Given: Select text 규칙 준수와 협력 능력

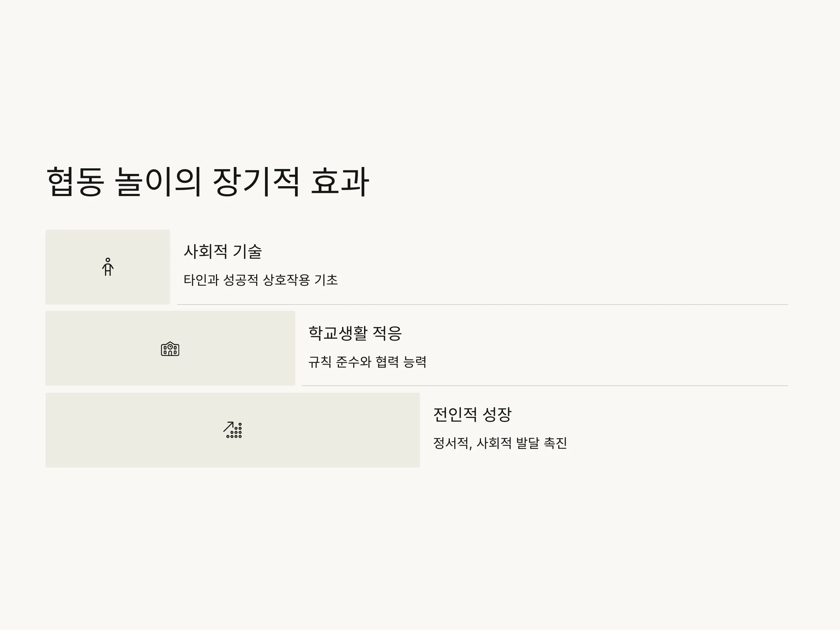Looking at the screenshot, I should (367, 362).
